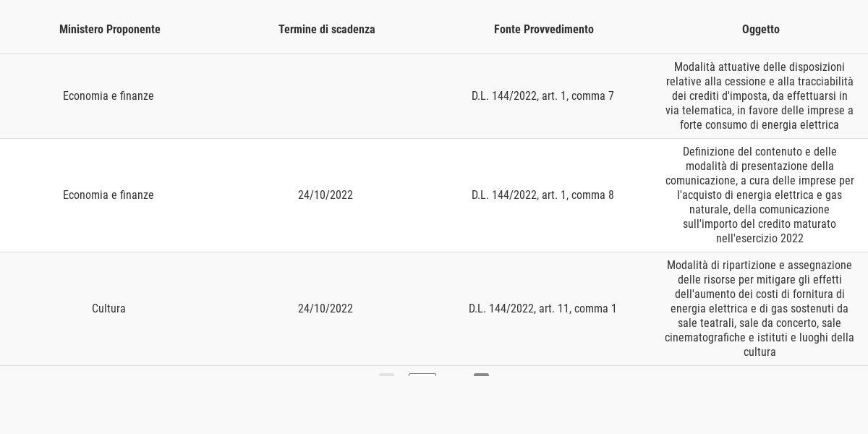Select the Cultura ministry cell

coord(109,309)
